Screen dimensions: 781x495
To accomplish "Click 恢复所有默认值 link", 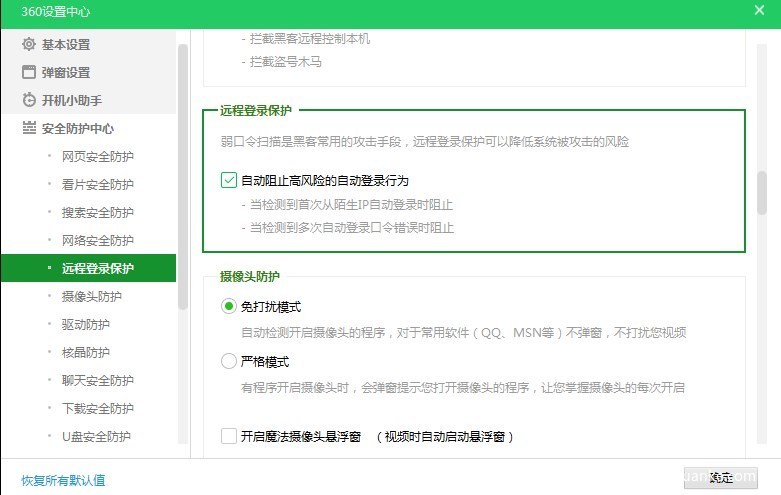I will coord(63,480).
